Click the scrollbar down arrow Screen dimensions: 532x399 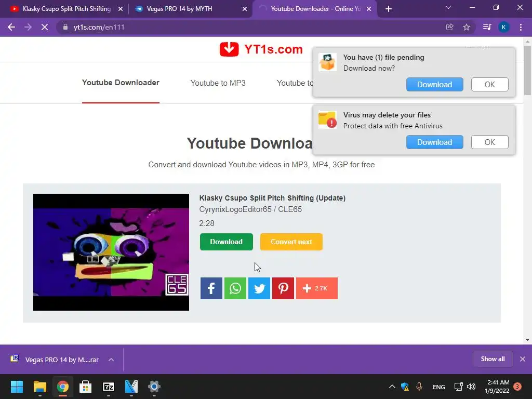point(527,340)
